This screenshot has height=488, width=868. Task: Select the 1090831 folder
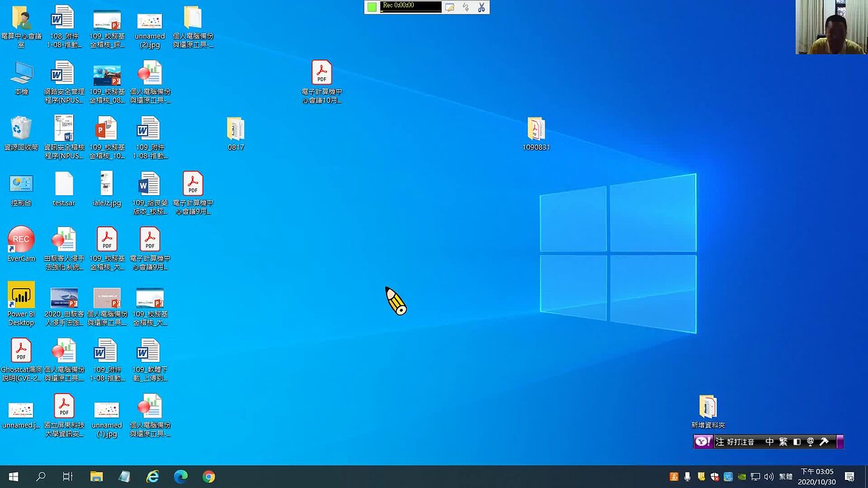coord(536,133)
